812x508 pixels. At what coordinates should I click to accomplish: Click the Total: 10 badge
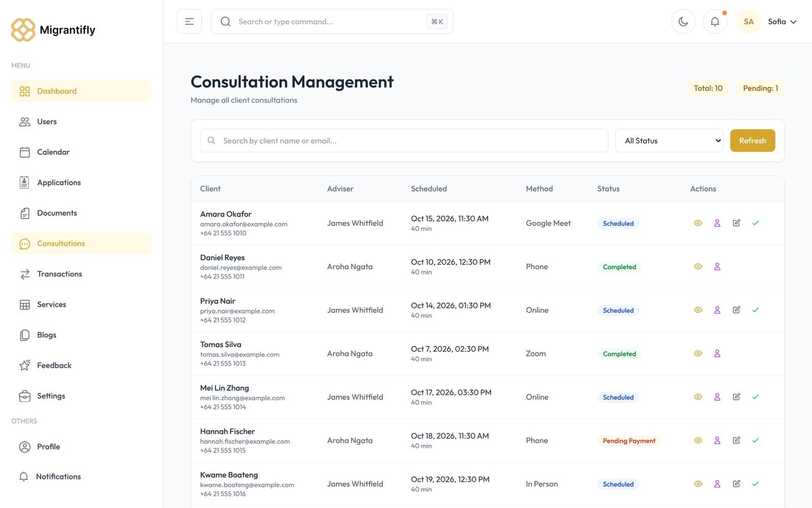708,88
